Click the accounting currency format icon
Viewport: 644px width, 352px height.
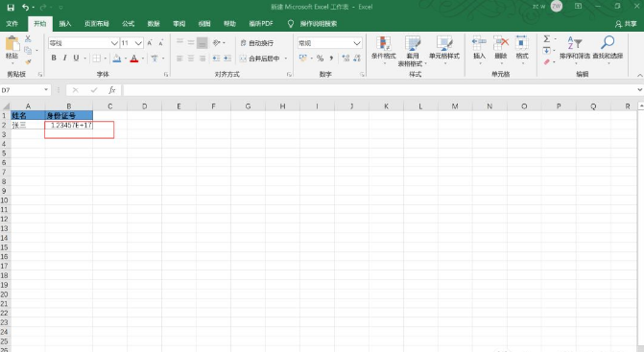[x=303, y=59]
